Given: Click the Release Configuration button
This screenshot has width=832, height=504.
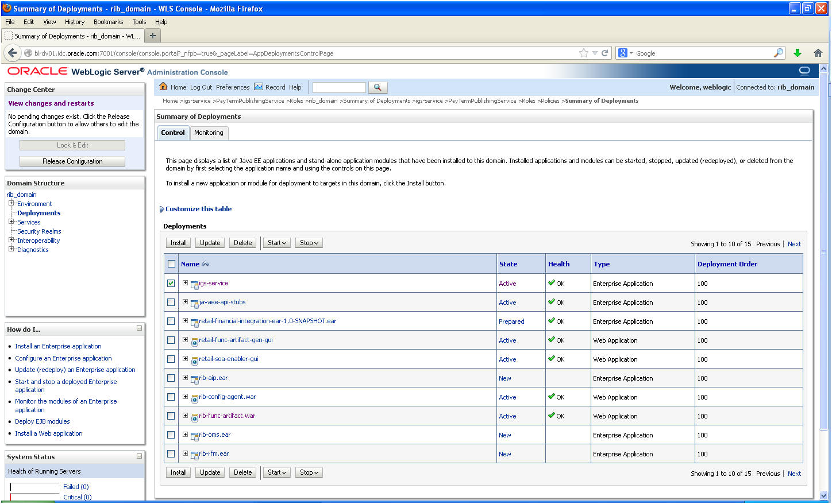Looking at the screenshot, I should pyautogui.click(x=72, y=161).
